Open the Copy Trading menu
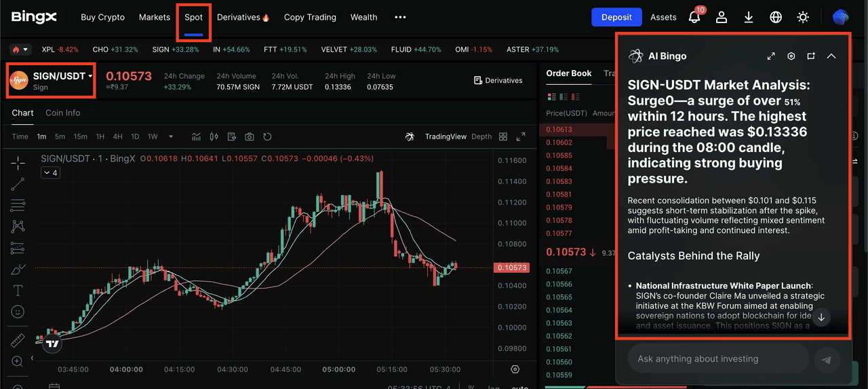The height and width of the screenshot is (389, 868). coord(310,17)
